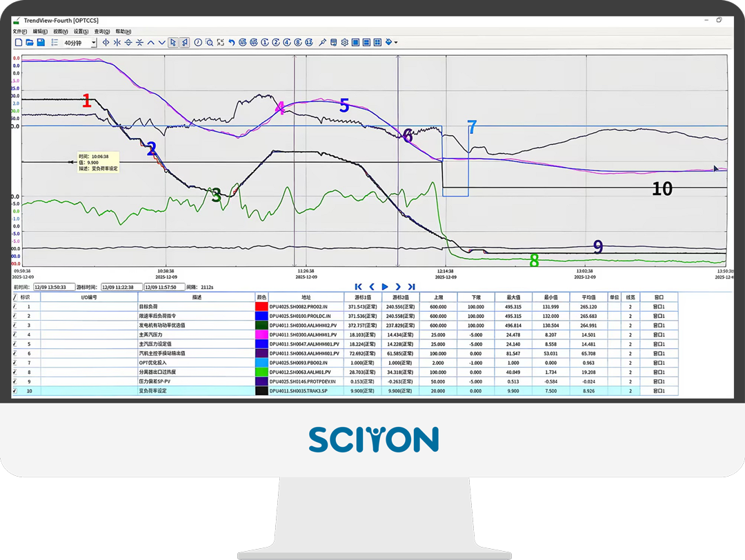
Task: Set the 8-hour span circled icon
Action: (x=298, y=42)
